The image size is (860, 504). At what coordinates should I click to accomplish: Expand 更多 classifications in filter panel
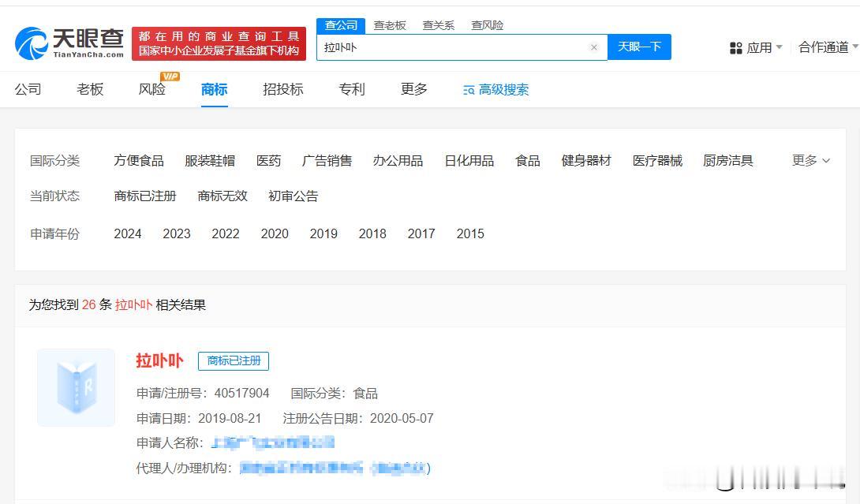pyautogui.click(x=810, y=161)
